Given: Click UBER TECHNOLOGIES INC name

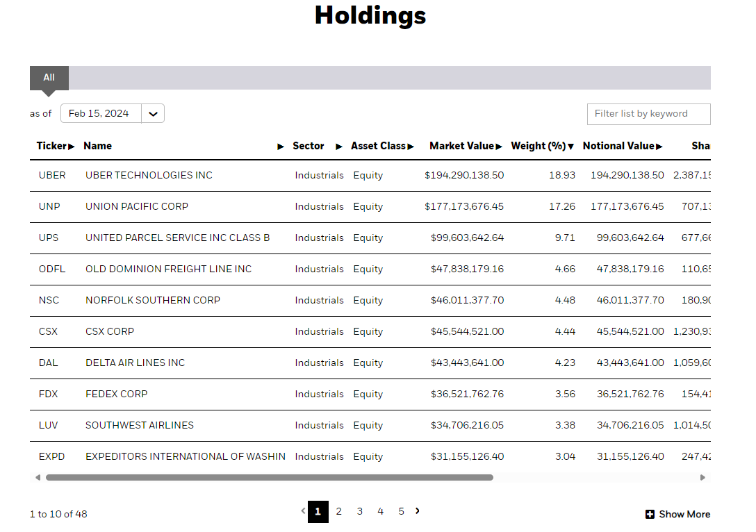Looking at the screenshot, I should coord(149,176).
